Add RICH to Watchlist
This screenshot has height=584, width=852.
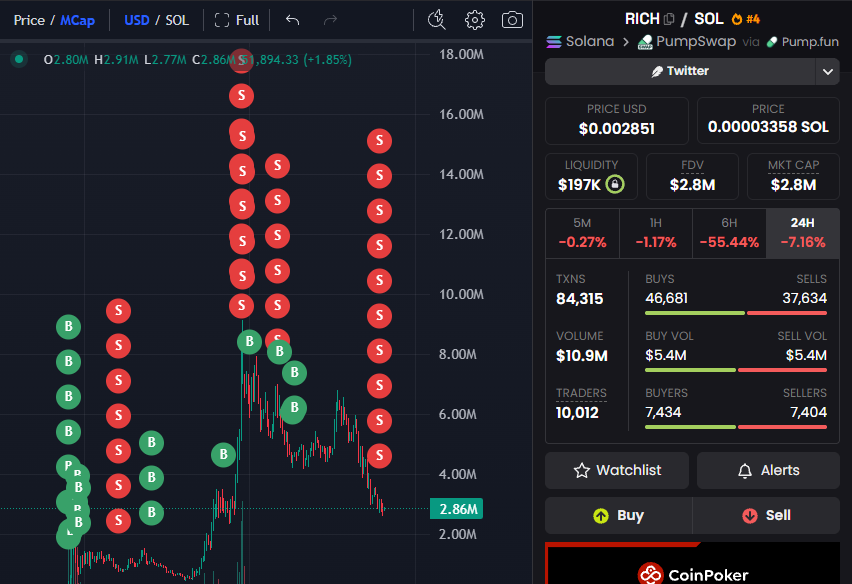pos(617,470)
